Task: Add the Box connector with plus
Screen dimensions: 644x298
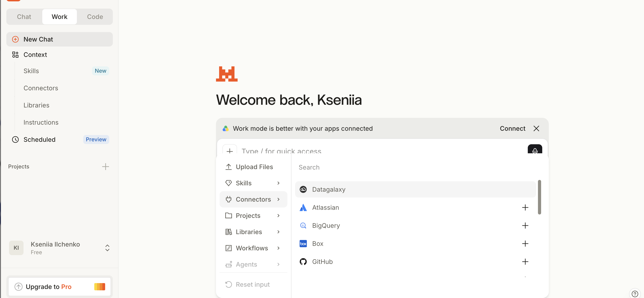Action: click(x=525, y=244)
